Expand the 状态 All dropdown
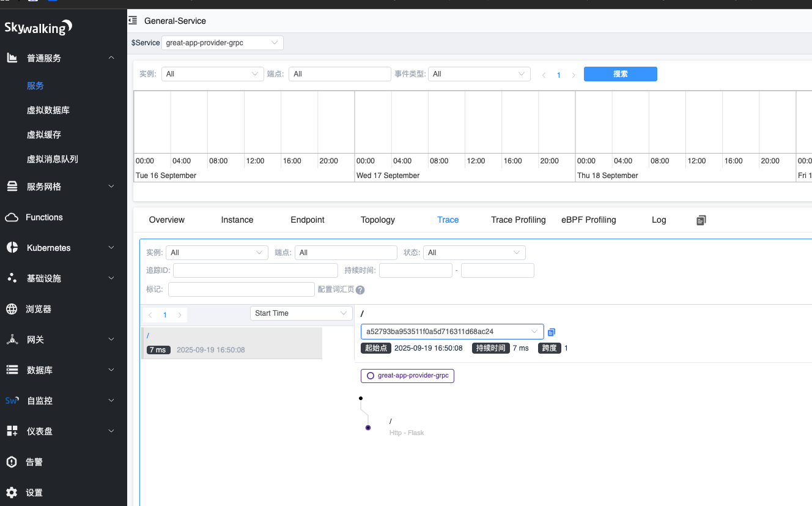Viewport: 812px width, 506px height. point(474,253)
